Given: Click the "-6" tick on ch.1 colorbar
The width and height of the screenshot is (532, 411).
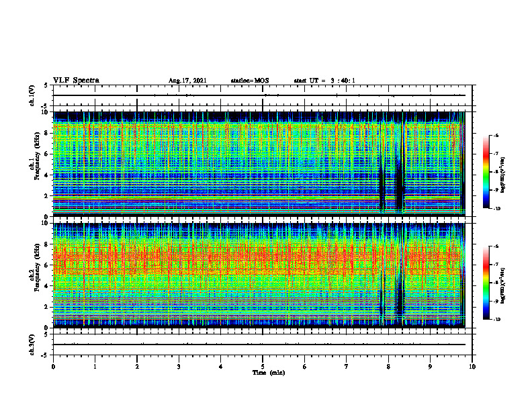Looking at the screenshot, I should (x=496, y=135).
